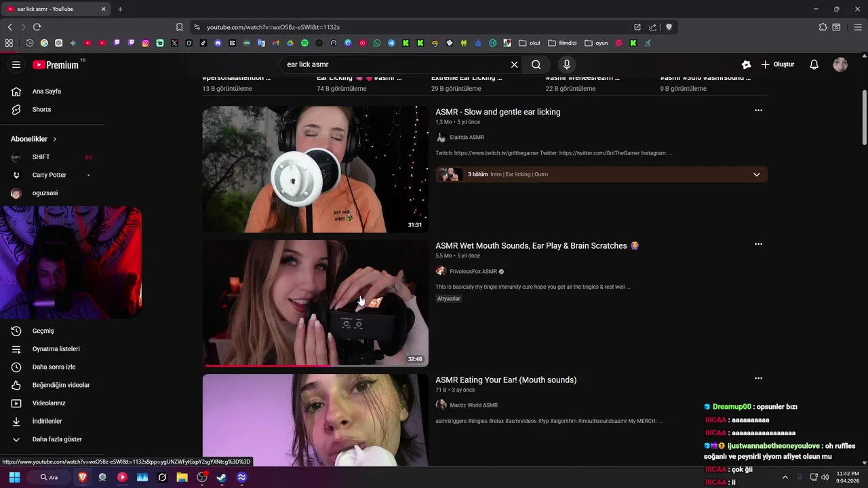
Task: Open Elairida ASMR channel
Action: (467, 138)
